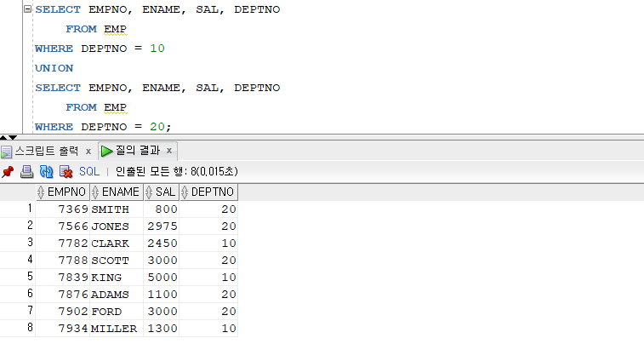The image size is (644, 344).
Task: Select SAL cell 5000
Action: click(x=161, y=278)
